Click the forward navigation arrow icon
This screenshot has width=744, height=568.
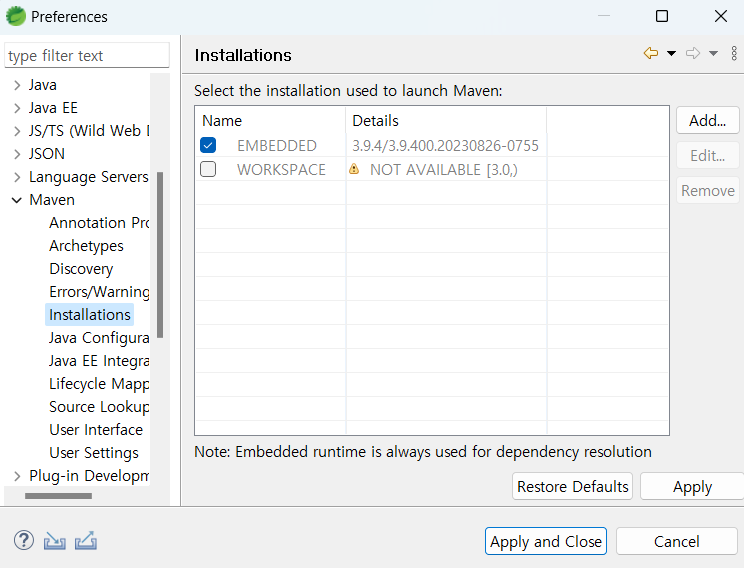coord(693,53)
